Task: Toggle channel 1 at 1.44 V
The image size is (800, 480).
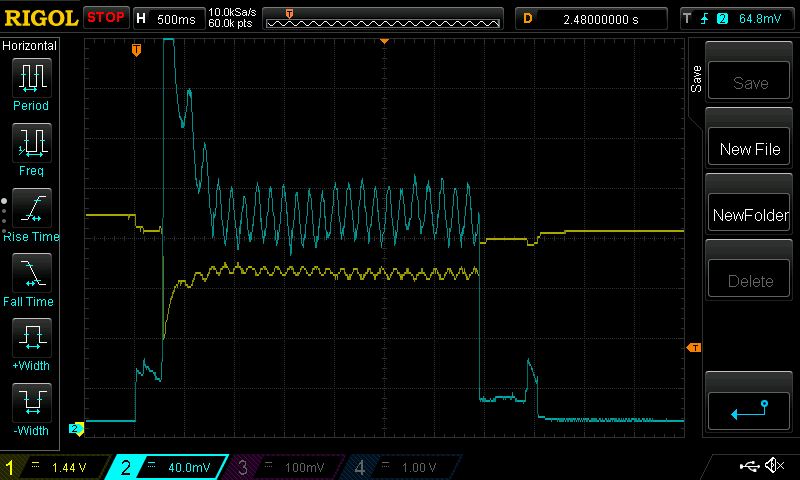Action: (55, 467)
